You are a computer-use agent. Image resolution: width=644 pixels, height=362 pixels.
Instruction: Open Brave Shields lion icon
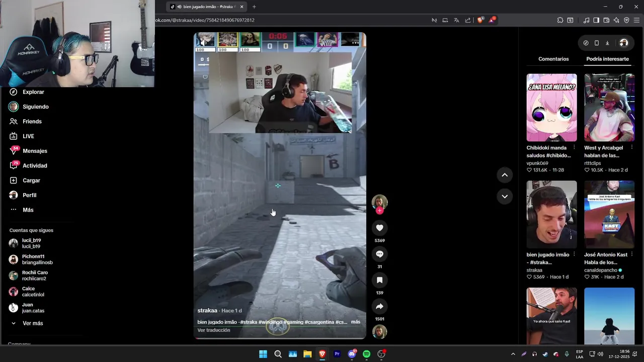pyautogui.click(x=480, y=20)
